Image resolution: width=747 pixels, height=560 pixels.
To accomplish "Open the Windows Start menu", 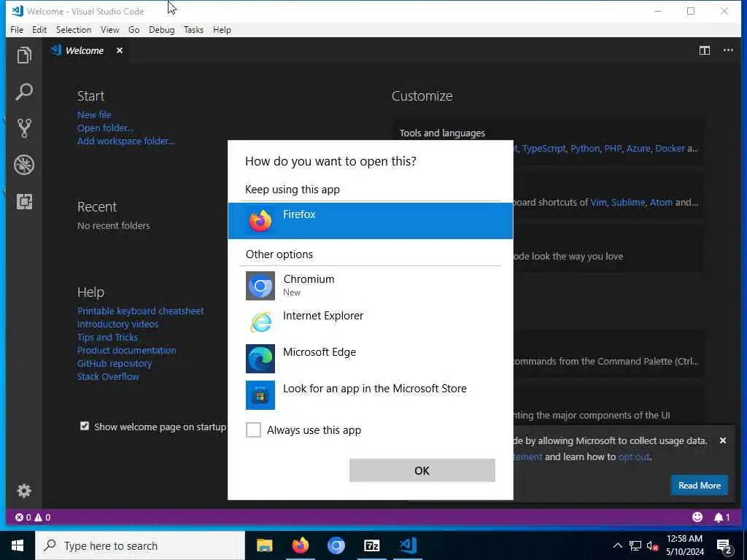I will [18, 545].
